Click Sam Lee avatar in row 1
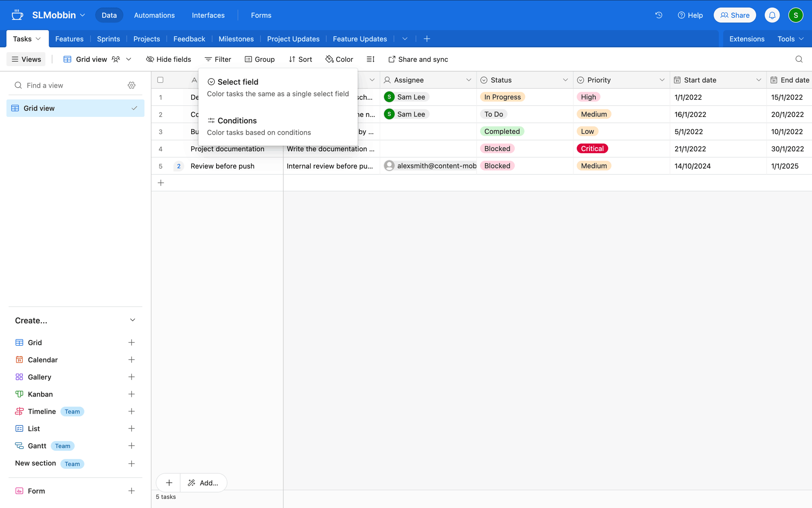Viewport: 812px width, 508px height. 389,97
